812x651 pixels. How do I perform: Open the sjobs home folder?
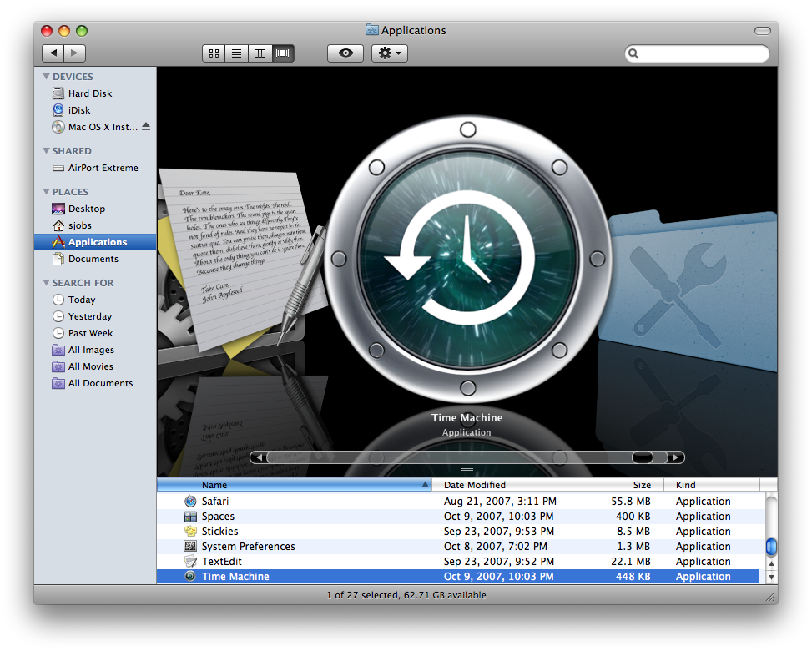(x=95, y=225)
